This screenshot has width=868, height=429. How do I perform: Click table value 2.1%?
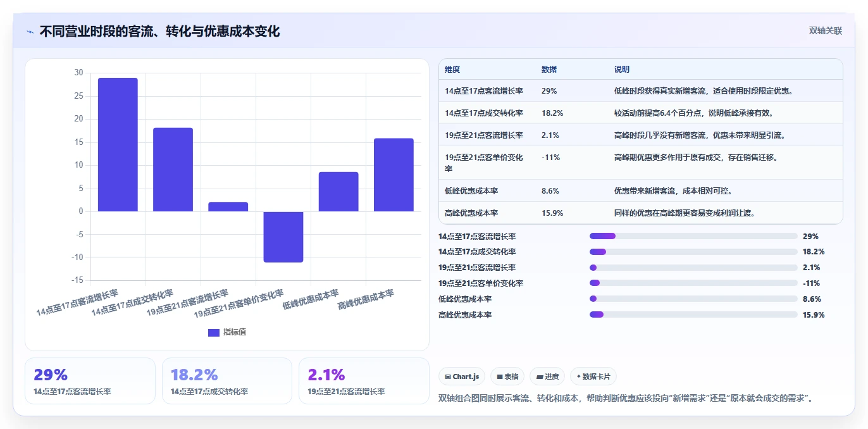550,135
